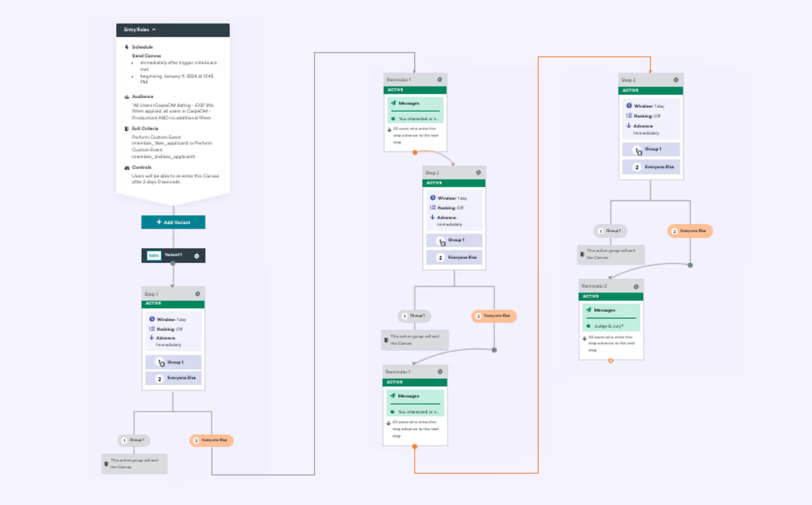
Task: Open Variant 1 gear settings
Action: click(x=197, y=256)
